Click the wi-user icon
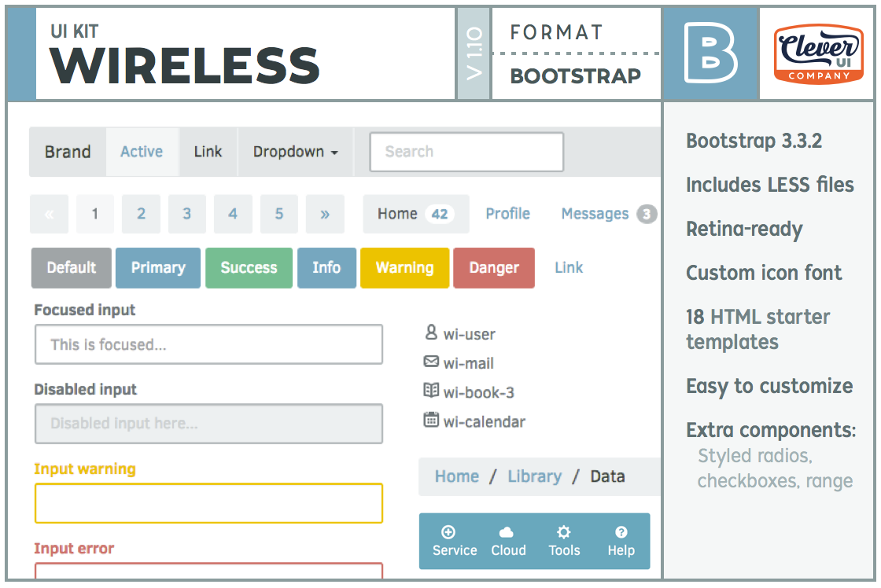The height and width of the screenshot is (588, 881). click(431, 333)
